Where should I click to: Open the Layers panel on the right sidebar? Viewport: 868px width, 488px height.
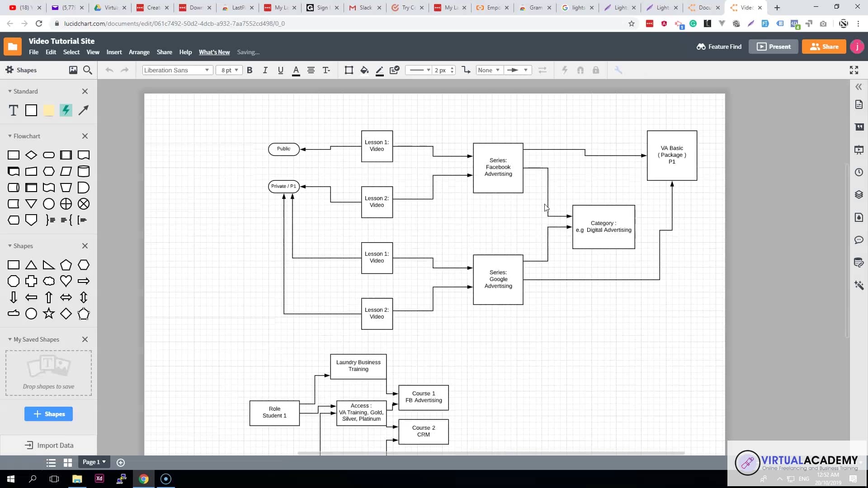click(x=859, y=195)
